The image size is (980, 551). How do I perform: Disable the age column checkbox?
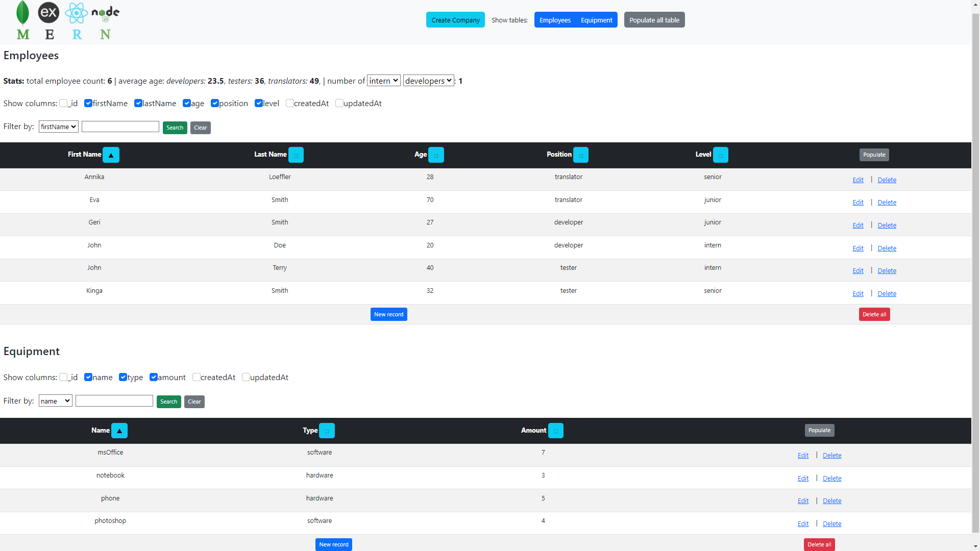[187, 103]
